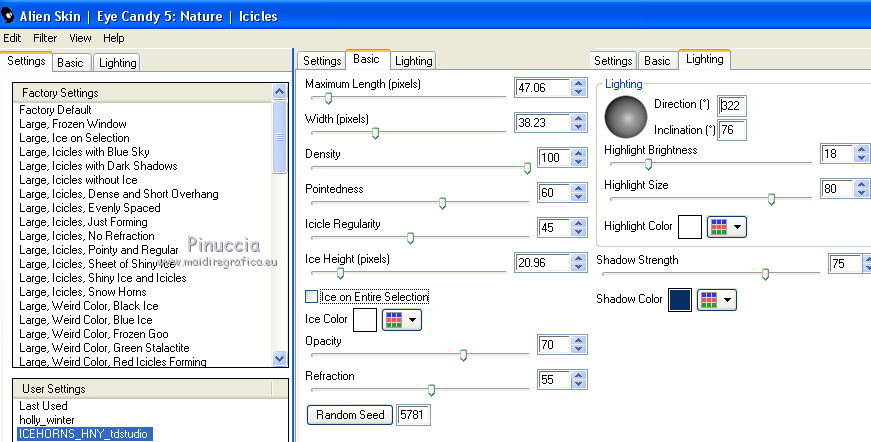Open Highlight Color palette grid dropdown
Viewport: 871px width, 442px height.
click(x=727, y=227)
